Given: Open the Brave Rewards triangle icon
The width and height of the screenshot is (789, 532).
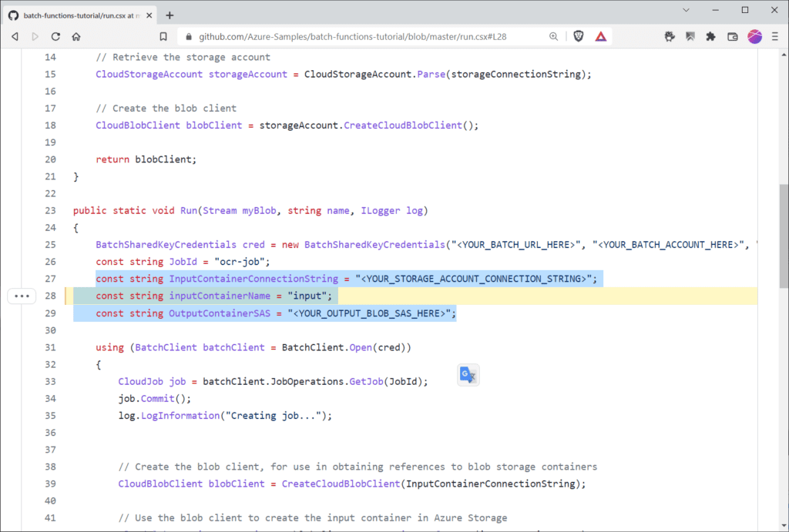Looking at the screenshot, I should click(601, 36).
